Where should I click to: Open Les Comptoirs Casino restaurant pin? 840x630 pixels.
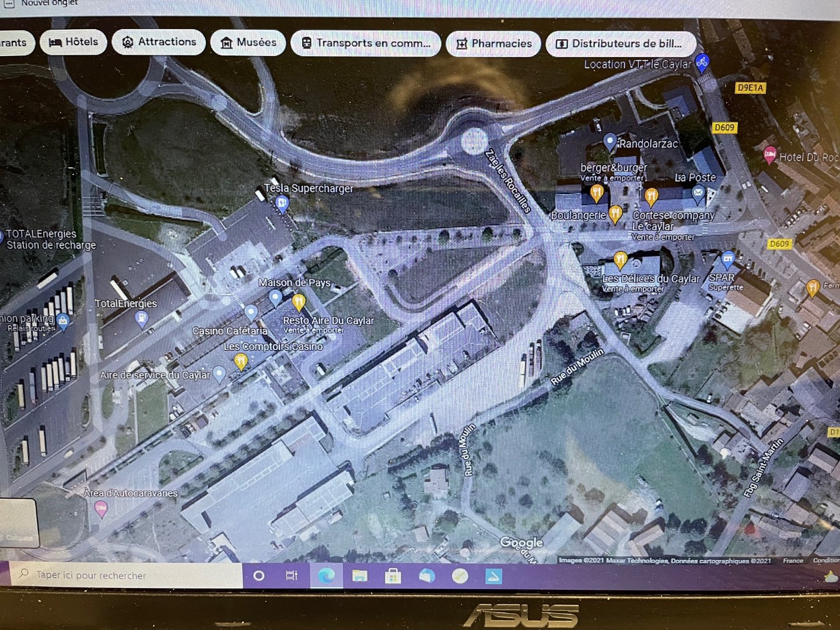click(x=240, y=362)
